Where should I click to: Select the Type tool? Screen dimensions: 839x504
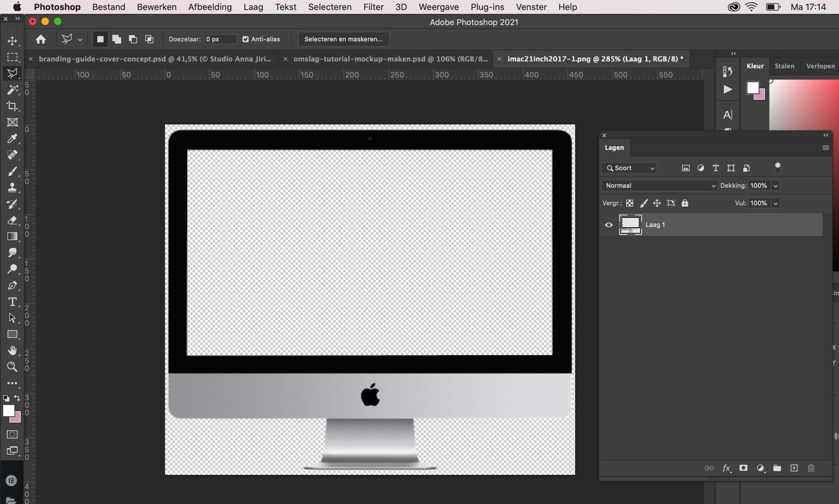click(x=12, y=302)
